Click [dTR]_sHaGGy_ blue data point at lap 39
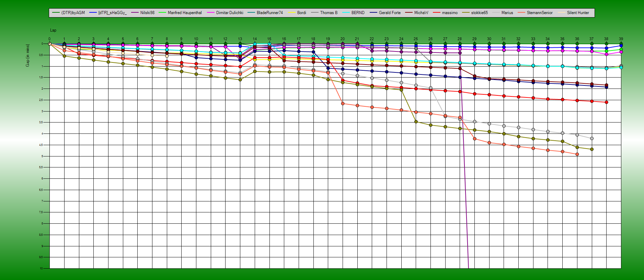The image size is (644, 280). click(x=621, y=46)
